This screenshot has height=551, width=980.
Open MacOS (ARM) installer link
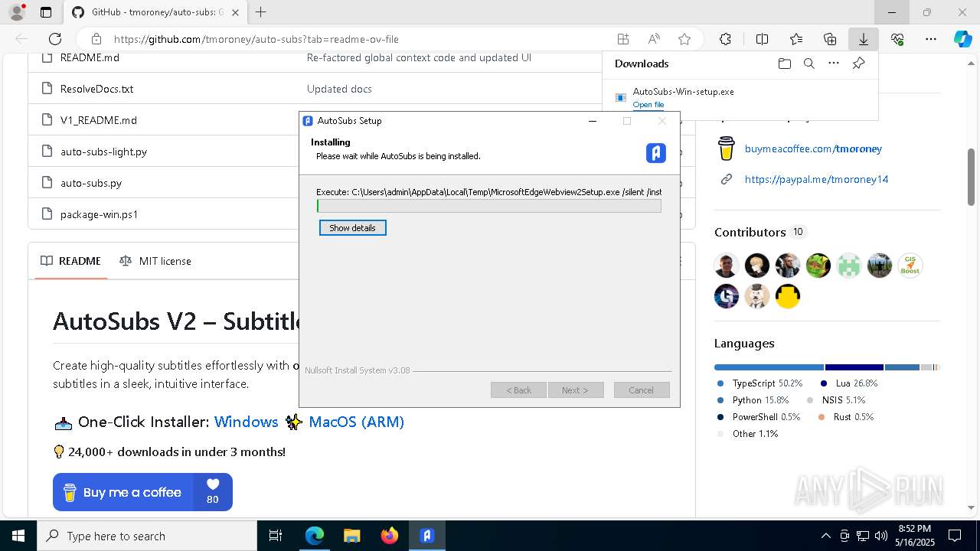(x=356, y=422)
